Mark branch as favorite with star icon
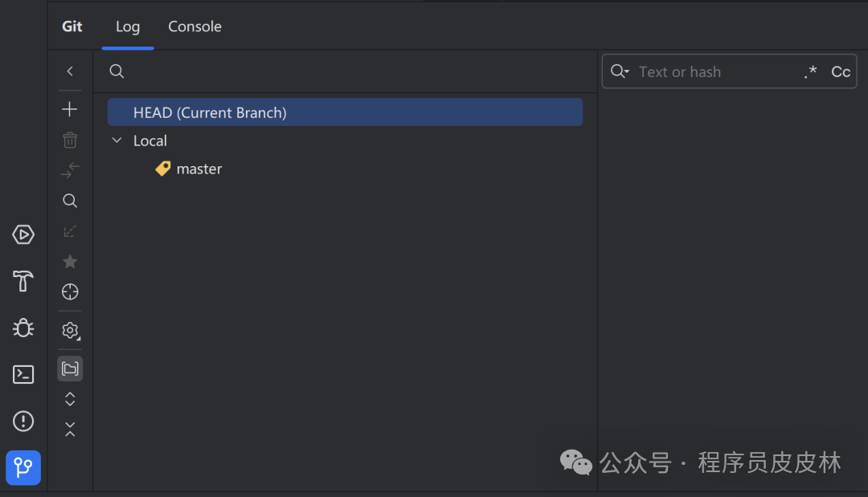Screen dimensions: 868x497 (x=70, y=262)
